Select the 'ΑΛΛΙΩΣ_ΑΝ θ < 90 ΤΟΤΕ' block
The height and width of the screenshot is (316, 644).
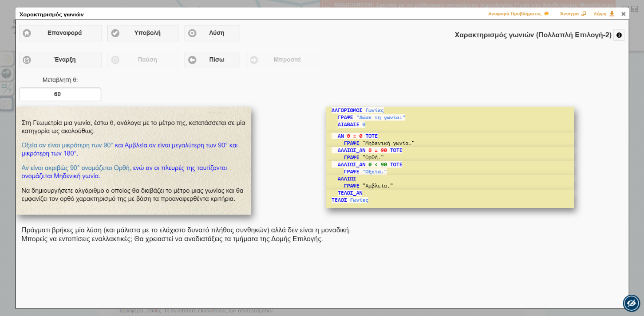(370, 164)
